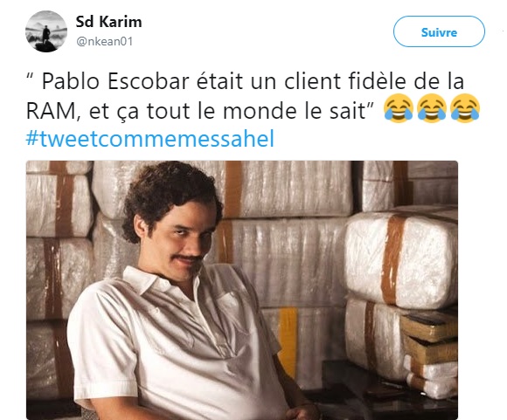
Task: Click the Sd Karim display name
Action: (108, 22)
